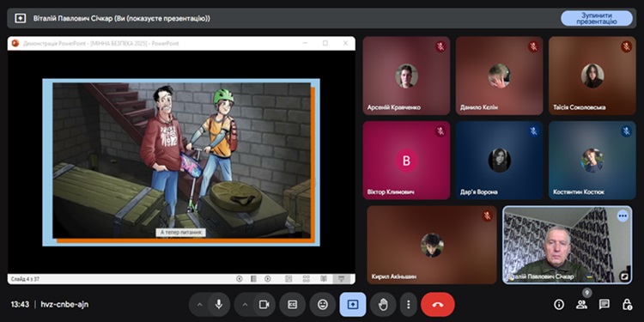Image resolution: width=644 pixels, height=322 pixels.
Task: Click the PowerPoint app icon in title bar
Action: coord(15,43)
